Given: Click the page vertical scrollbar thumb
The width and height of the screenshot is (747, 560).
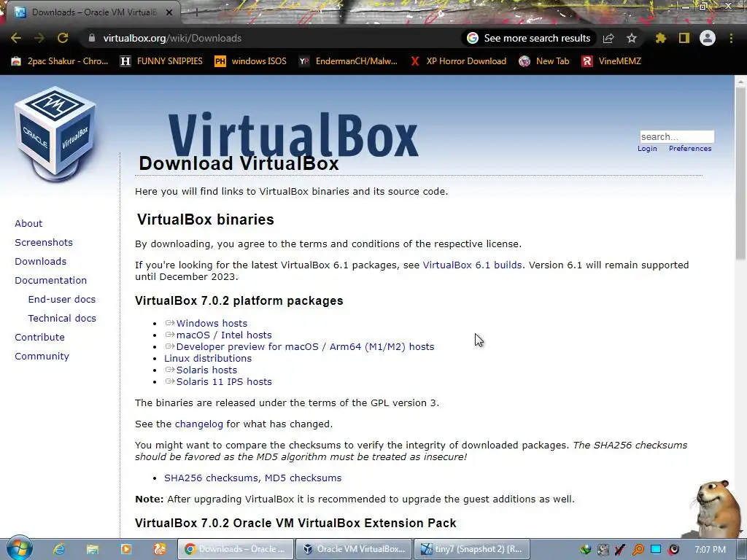Looking at the screenshot, I should point(740,173).
